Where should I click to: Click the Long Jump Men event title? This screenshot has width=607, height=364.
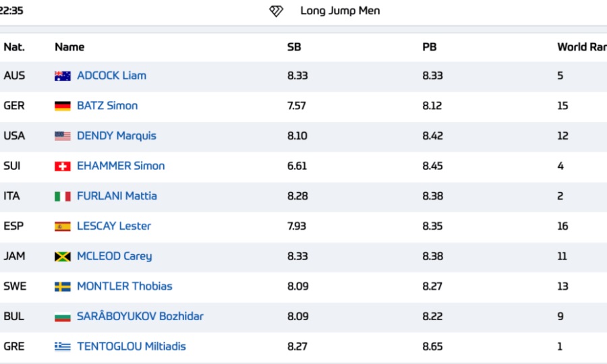coord(341,11)
